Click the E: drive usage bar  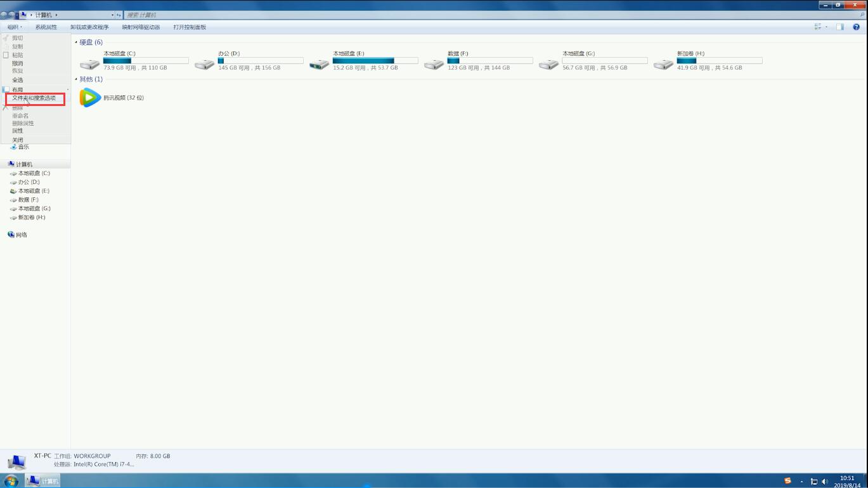pos(375,61)
